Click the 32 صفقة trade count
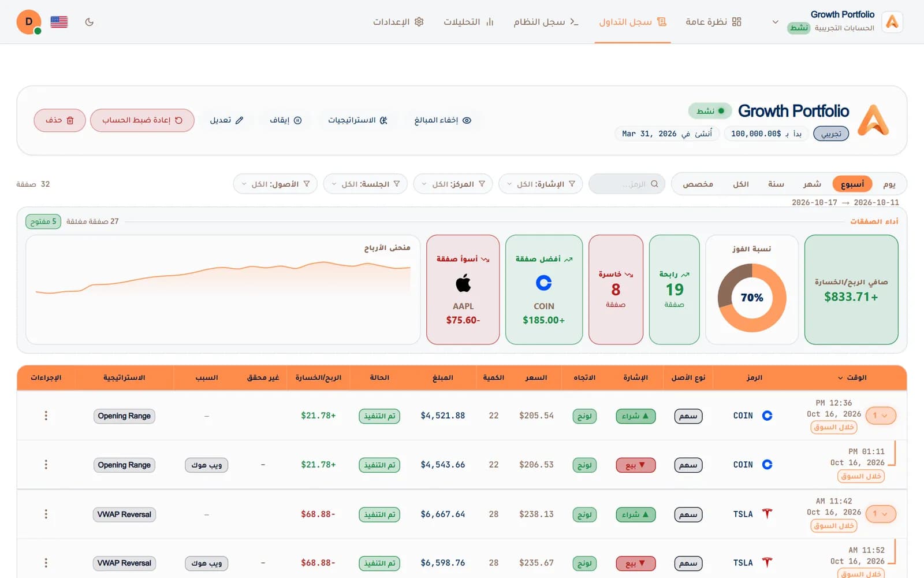Screen dimensions: 924x578 33,184
